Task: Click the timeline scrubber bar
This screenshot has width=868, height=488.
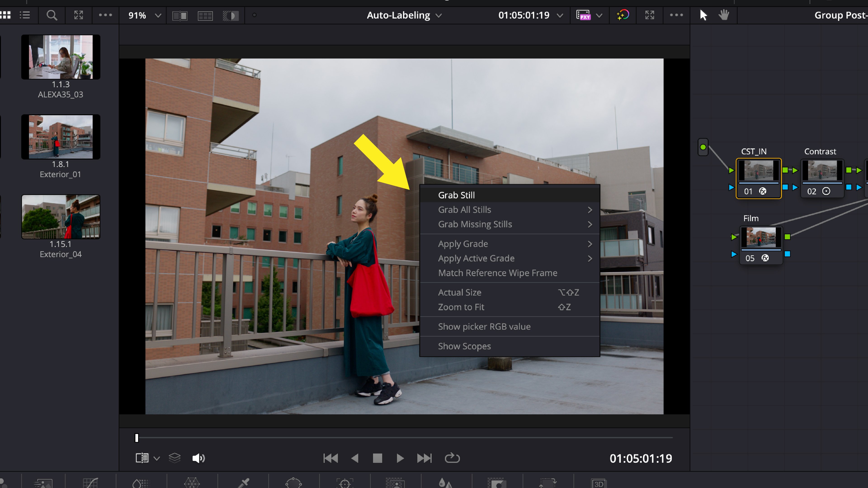Action: click(404, 437)
